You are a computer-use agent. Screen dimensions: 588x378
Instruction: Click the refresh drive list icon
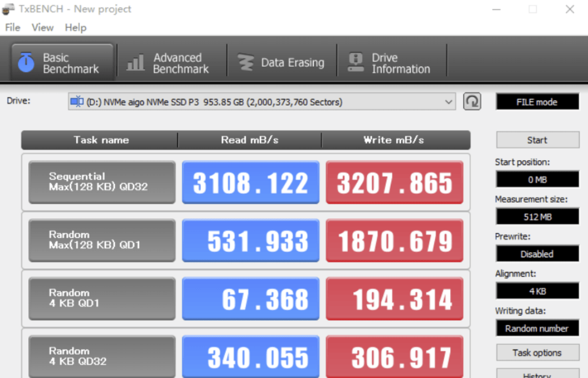click(472, 102)
